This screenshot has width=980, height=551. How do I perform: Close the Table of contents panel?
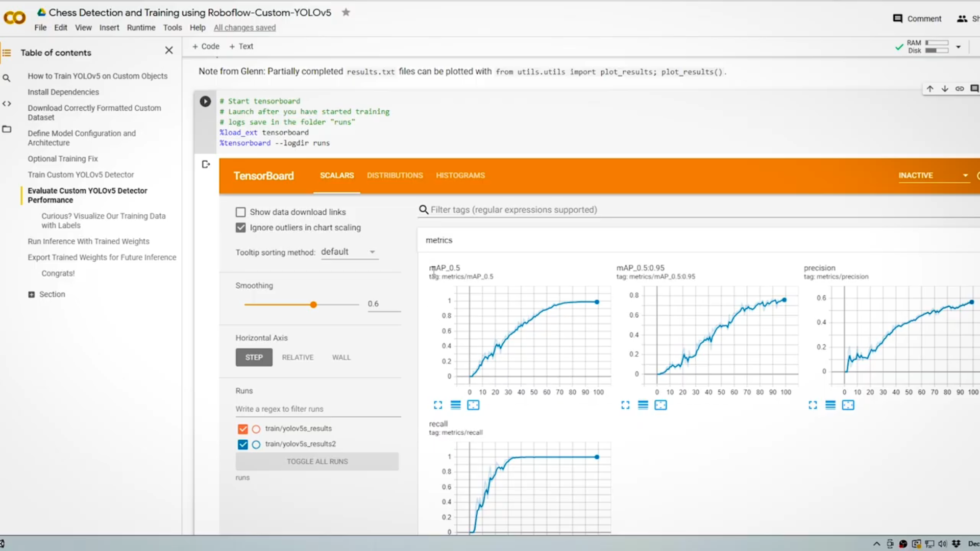pos(169,50)
